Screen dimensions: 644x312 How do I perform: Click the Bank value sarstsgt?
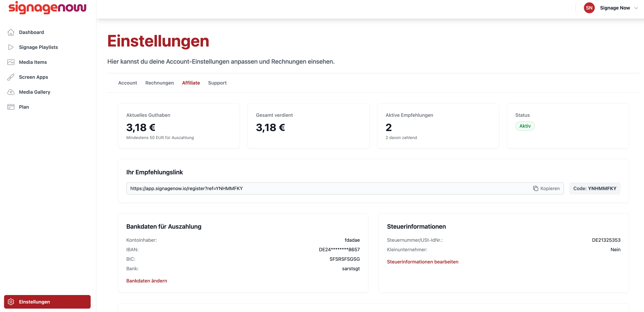[x=351, y=269]
